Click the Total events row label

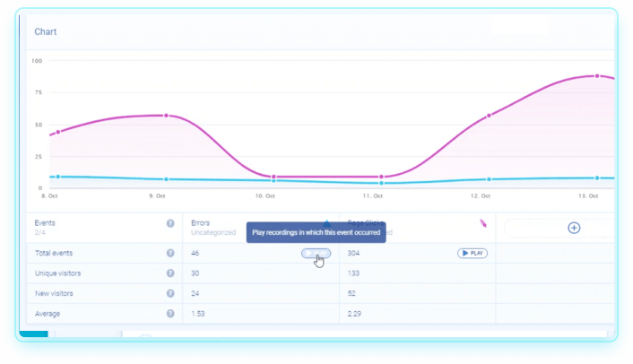(x=54, y=254)
